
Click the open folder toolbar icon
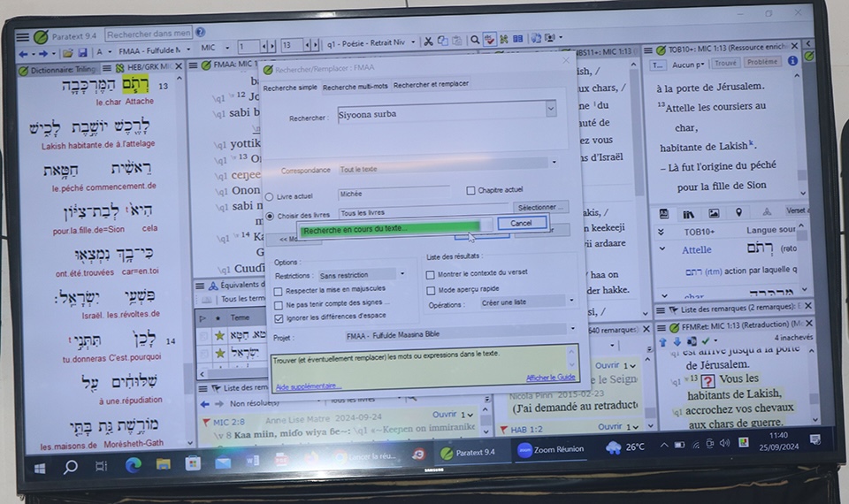pos(68,52)
